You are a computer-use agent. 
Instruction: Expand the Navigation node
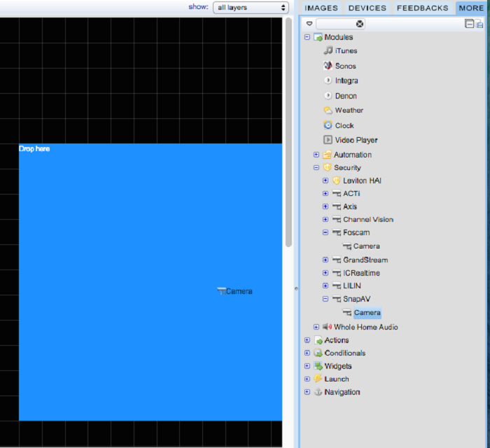(x=307, y=392)
